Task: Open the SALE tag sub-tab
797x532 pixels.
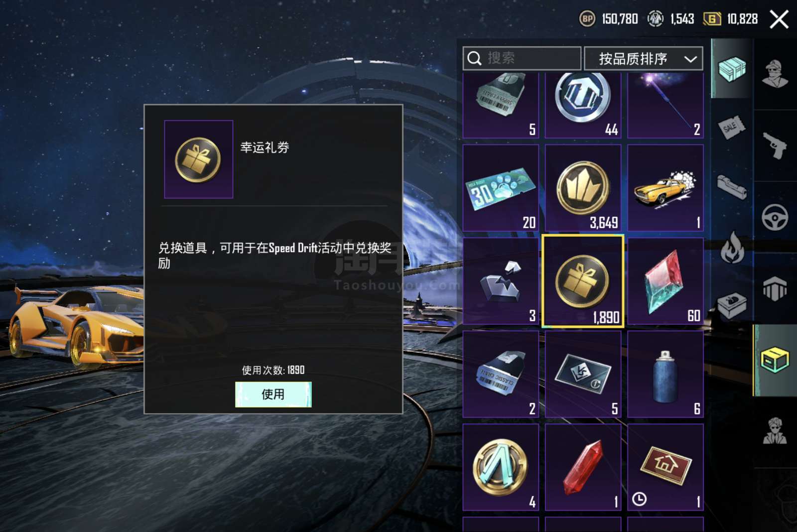Action: (x=732, y=128)
